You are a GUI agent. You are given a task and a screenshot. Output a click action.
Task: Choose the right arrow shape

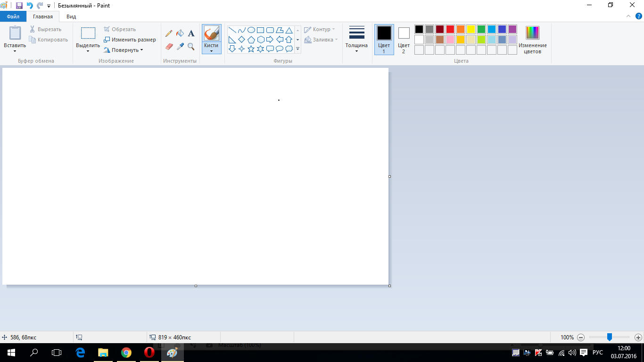(x=270, y=40)
